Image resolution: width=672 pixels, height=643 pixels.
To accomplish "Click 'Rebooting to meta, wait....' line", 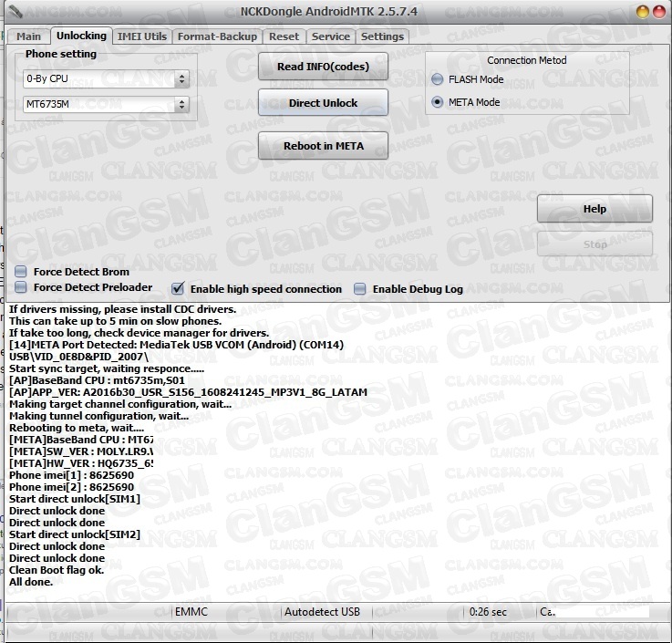I will coord(77,428).
